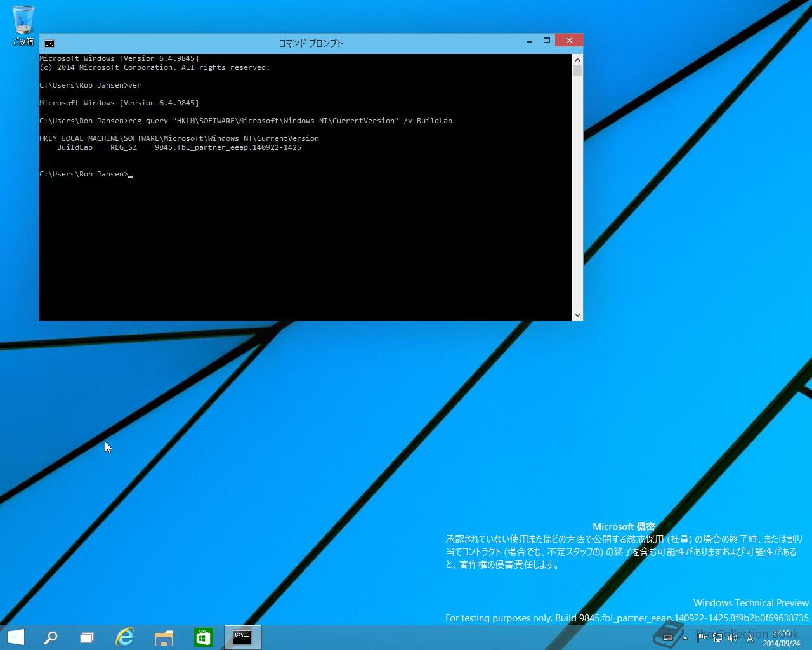
Task: Click the HKEY_LOCAL_MACHINE registry path line
Action: click(179, 138)
